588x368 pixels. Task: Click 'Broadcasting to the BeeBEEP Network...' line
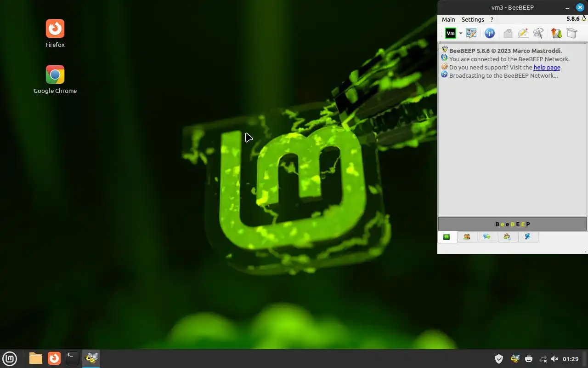click(503, 75)
